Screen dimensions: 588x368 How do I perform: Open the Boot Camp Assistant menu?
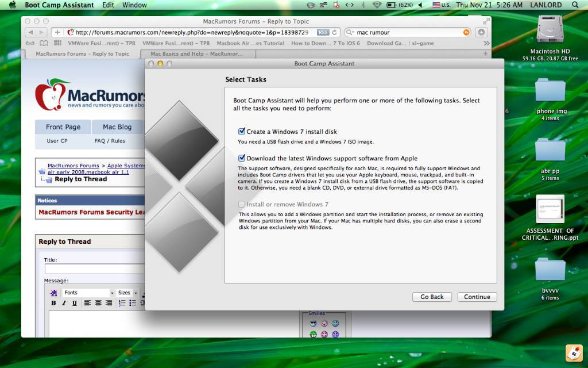pyautogui.click(x=59, y=5)
